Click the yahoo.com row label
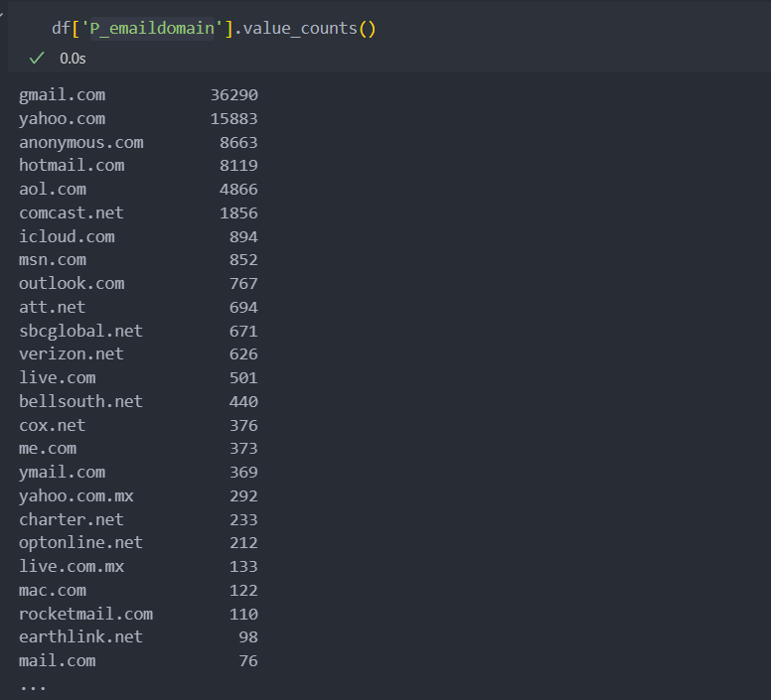The width and height of the screenshot is (771, 700). pos(62,119)
